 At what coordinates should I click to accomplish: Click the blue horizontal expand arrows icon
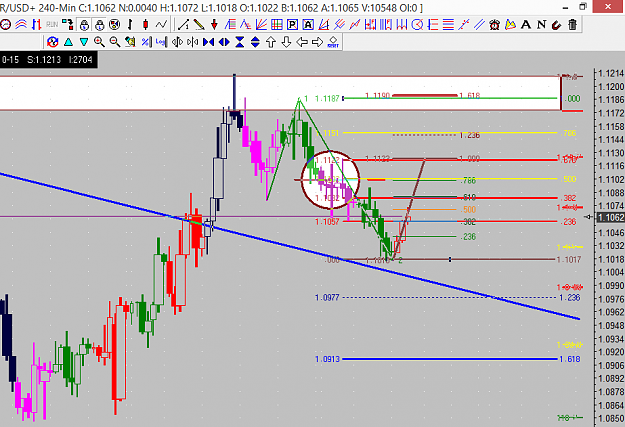pos(224,41)
